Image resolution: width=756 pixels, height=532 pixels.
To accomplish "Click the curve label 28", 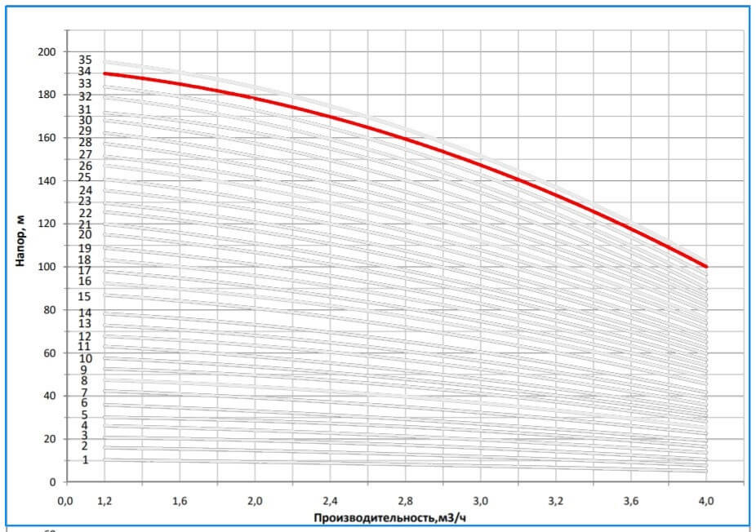I will pos(85,142).
